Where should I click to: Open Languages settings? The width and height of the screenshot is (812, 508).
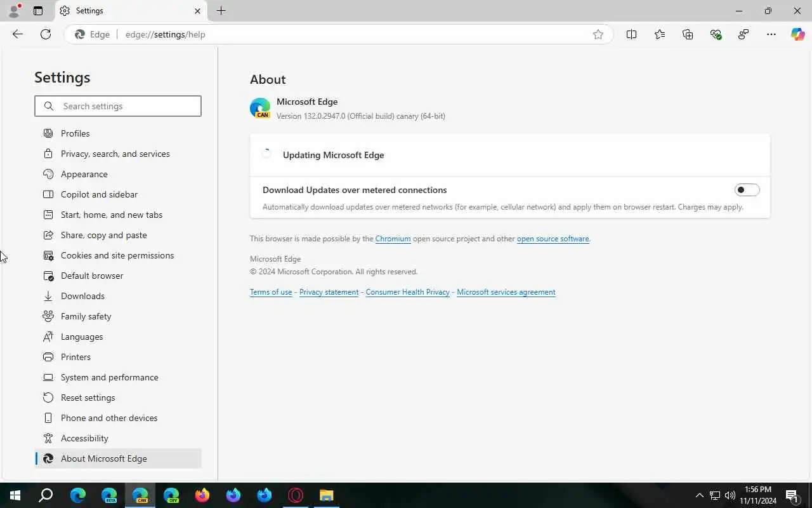[x=118, y=337]
